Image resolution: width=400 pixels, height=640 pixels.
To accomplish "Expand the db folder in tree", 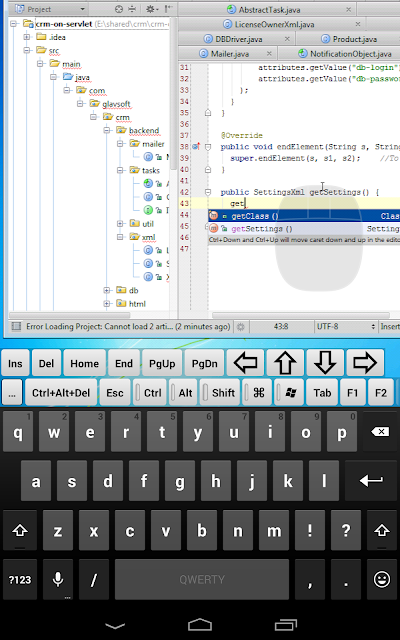I will pyautogui.click(x=107, y=291).
